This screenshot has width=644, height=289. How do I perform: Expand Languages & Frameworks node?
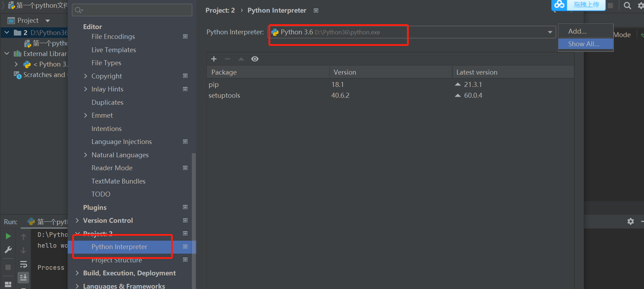tap(77, 286)
